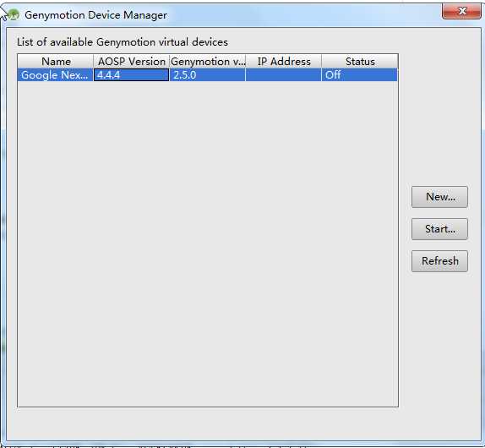
Task: Click the Genymotion v... column header
Action: [207, 61]
